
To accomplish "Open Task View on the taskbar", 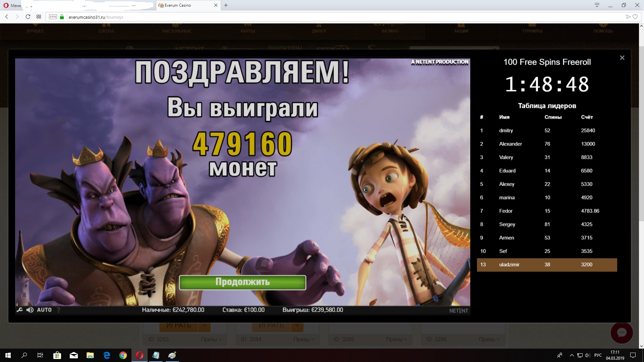I will click(x=40, y=355).
